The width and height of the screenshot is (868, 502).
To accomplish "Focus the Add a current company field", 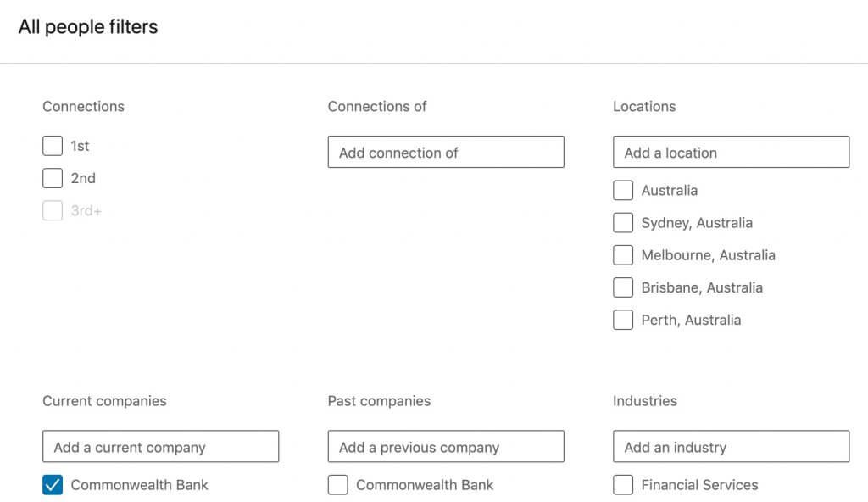I will 160,446.
